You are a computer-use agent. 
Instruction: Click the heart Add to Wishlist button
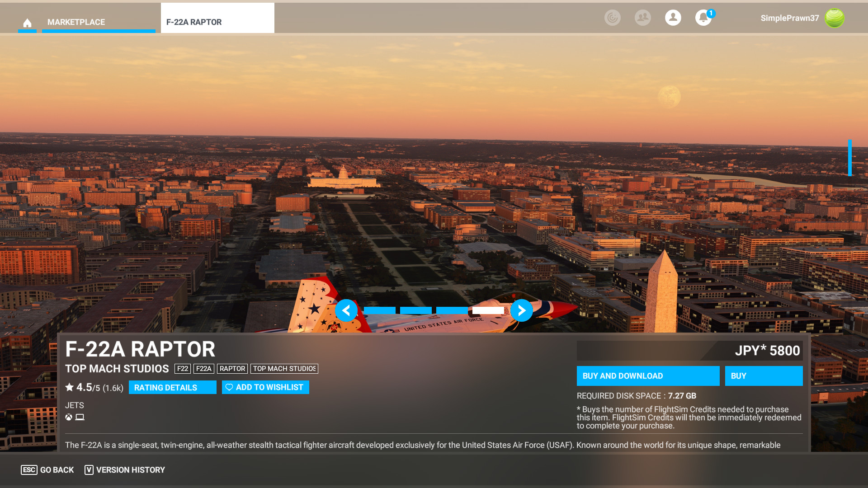pyautogui.click(x=265, y=387)
